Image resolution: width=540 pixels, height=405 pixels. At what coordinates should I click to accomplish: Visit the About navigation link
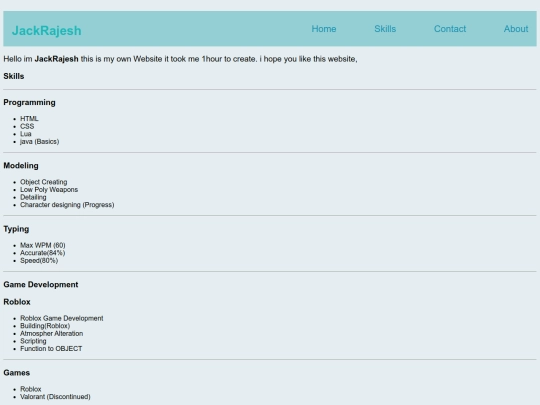[516, 29]
